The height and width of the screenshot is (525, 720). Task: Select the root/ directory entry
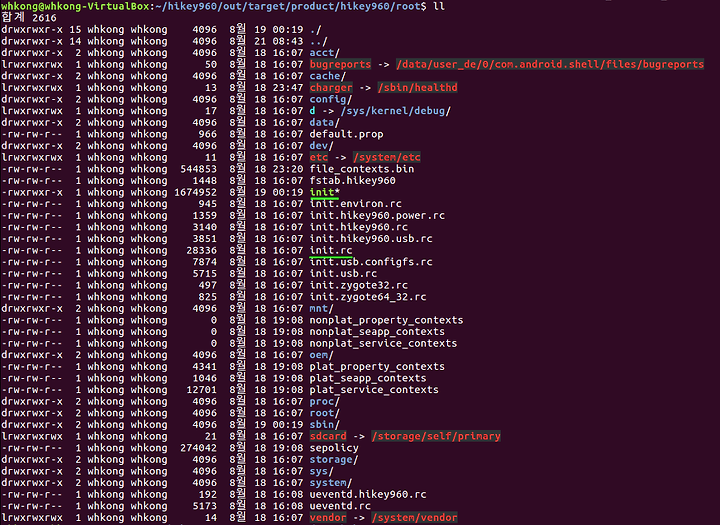[x=325, y=413]
